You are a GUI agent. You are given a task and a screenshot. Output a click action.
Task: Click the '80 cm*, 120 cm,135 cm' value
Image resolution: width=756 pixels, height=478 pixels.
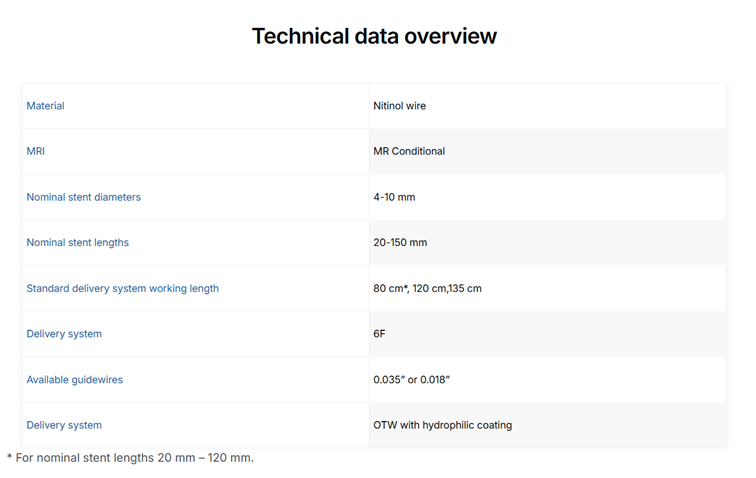[x=427, y=289]
